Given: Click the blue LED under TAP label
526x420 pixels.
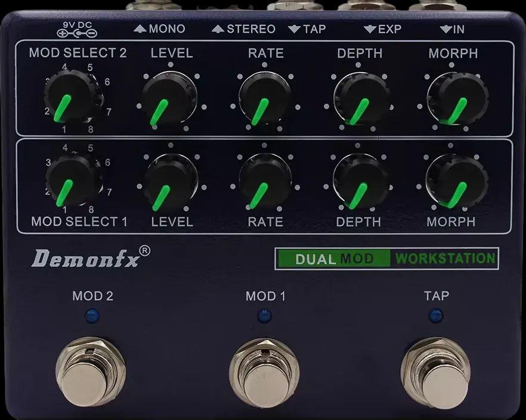Looking at the screenshot, I should point(435,316).
